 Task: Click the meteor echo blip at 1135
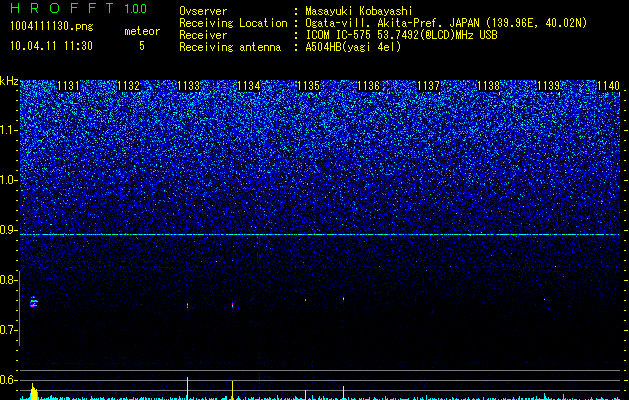(x=305, y=300)
